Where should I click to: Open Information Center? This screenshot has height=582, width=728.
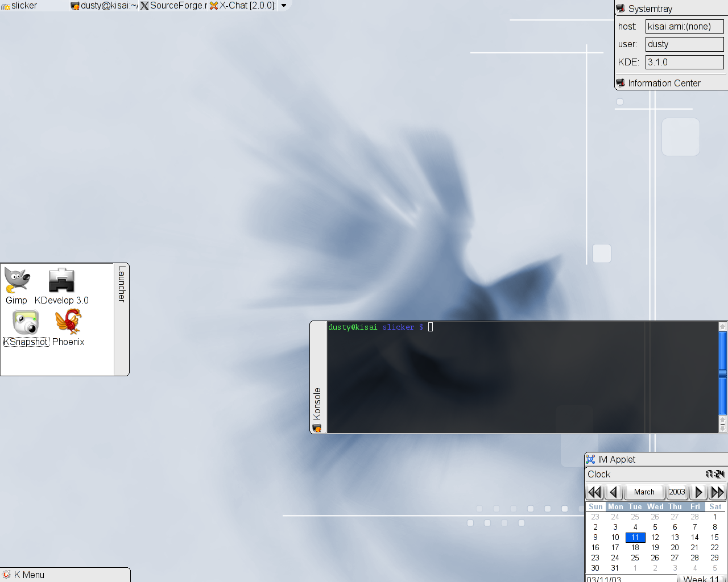tap(672, 83)
